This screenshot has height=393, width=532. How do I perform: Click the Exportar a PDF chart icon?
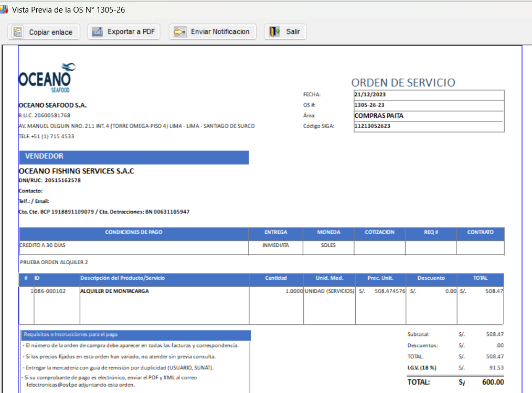click(x=97, y=32)
